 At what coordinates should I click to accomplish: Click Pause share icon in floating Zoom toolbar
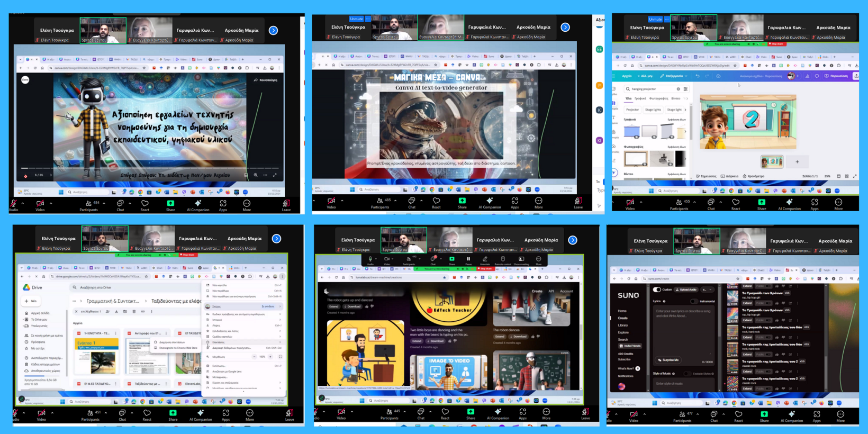click(x=468, y=259)
